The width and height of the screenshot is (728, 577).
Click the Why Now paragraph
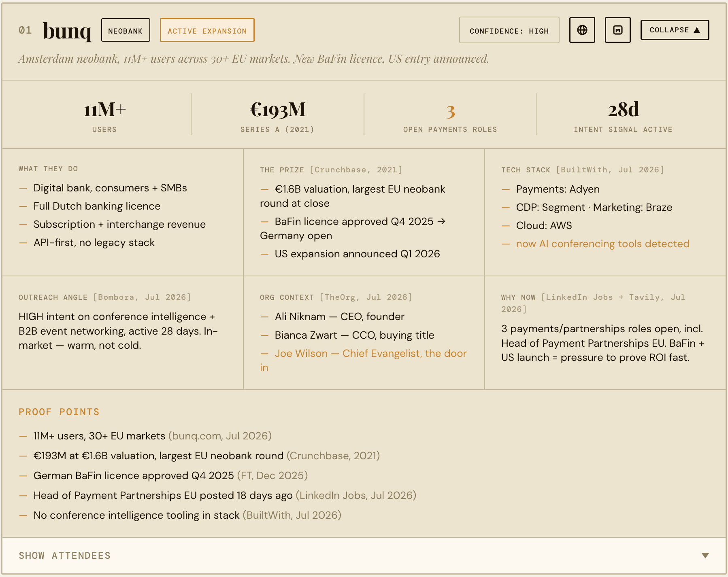602,343
